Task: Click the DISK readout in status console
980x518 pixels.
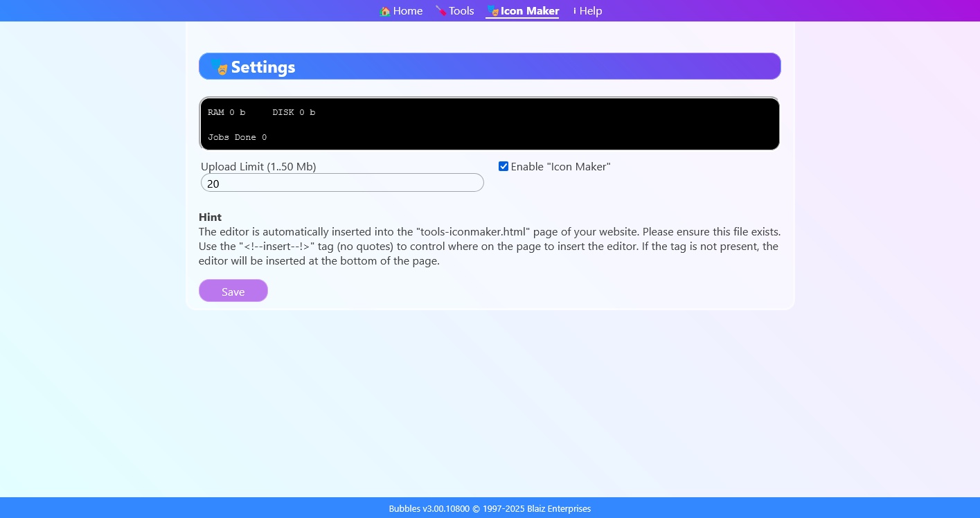Action: pyautogui.click(x=294, y=112)
